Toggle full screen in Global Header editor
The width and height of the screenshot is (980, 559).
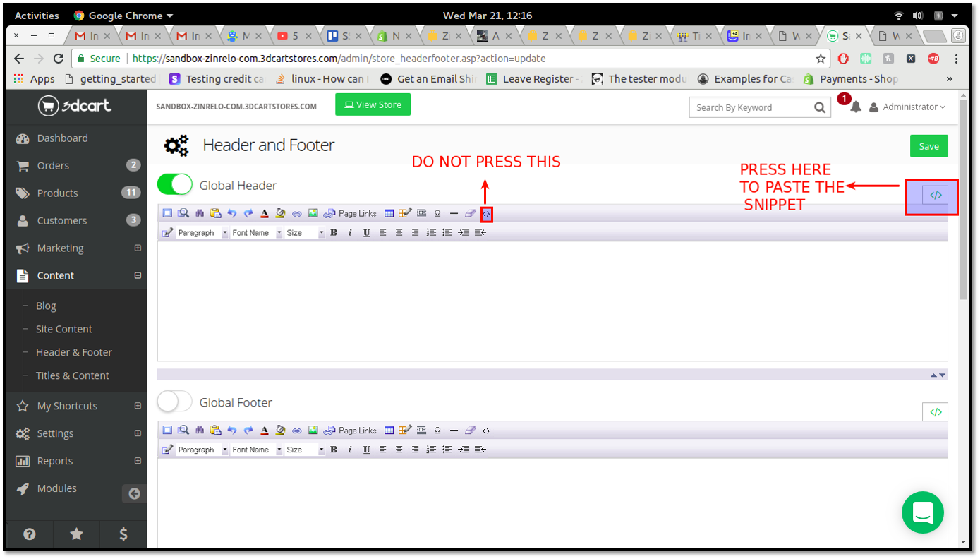167,213
